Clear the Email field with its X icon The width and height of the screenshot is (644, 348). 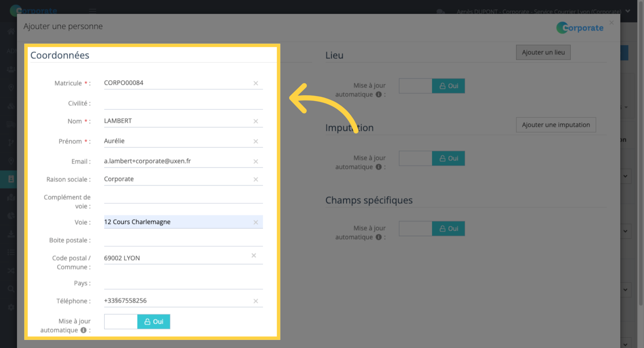coord(256,161)
